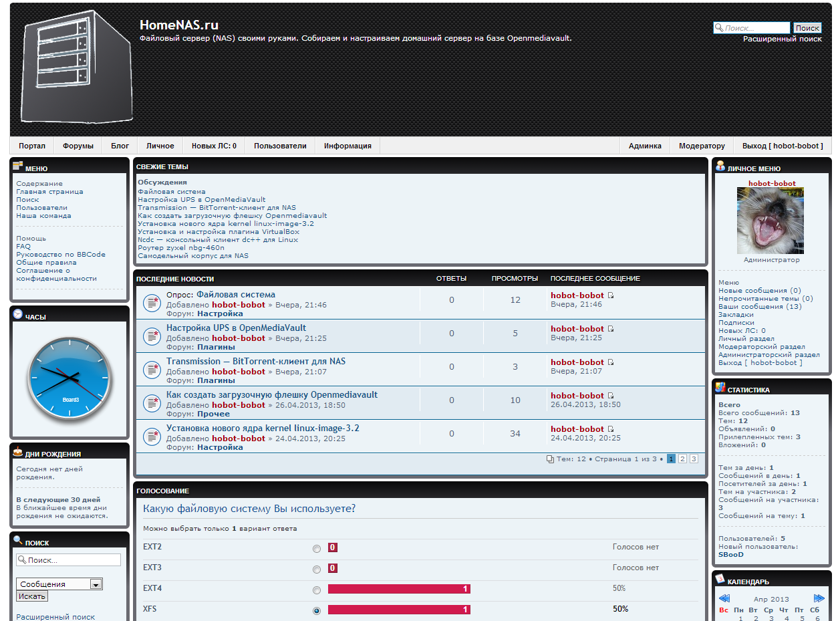Select the EXT2 poll option
The image size is (840, 621).
(x=317, y=549)
